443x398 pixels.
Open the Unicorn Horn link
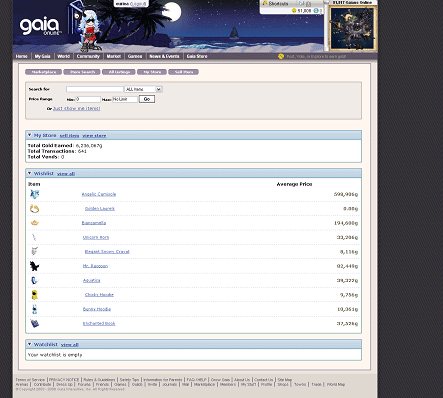coord(96,237)
